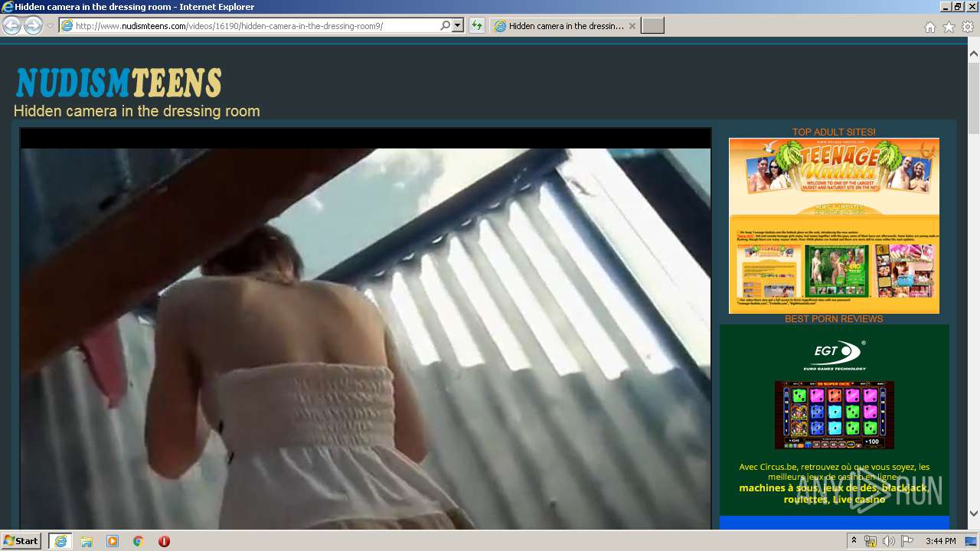
Task: Expand the address bar autocomplete dropdown
Action: [458, 25]
